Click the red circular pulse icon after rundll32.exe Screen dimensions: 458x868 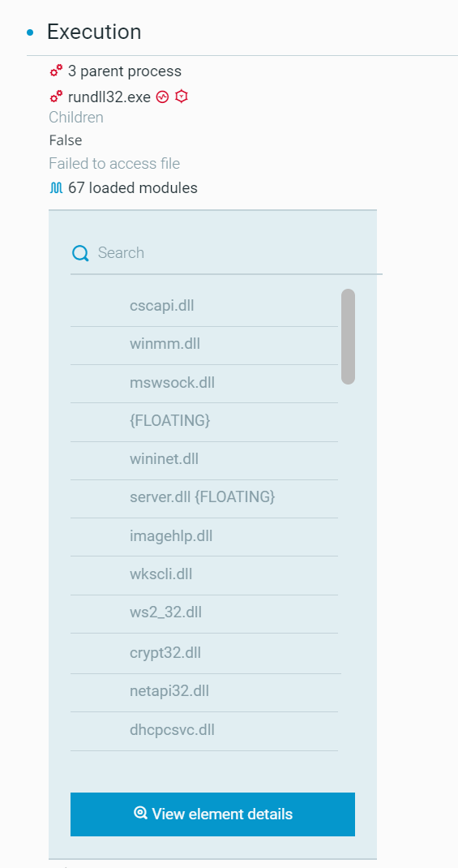tap(162, 97)
